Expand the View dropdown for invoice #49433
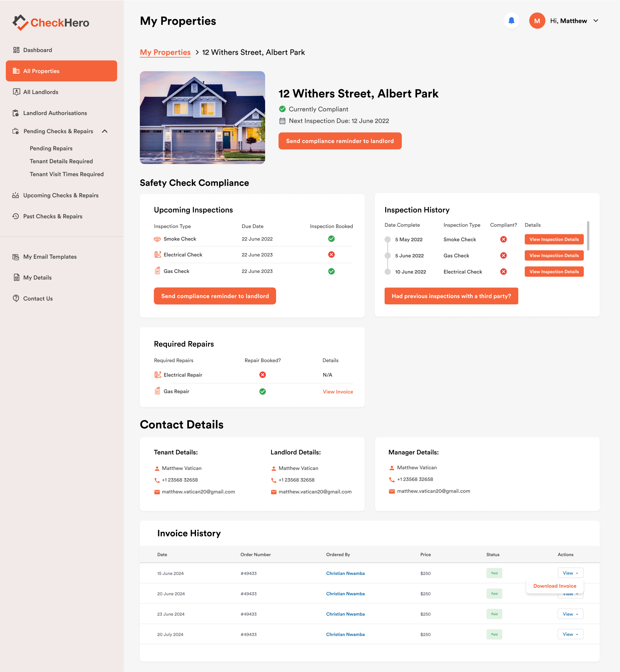Viewport: 620px width, 672px height. click(570, 573)
